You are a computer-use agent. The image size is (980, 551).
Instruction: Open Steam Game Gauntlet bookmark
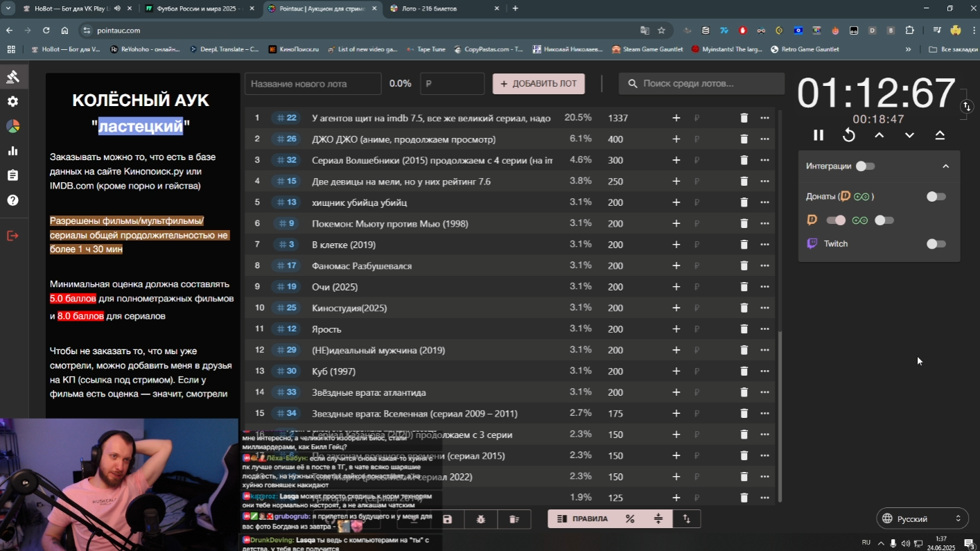tap(647, 49)
